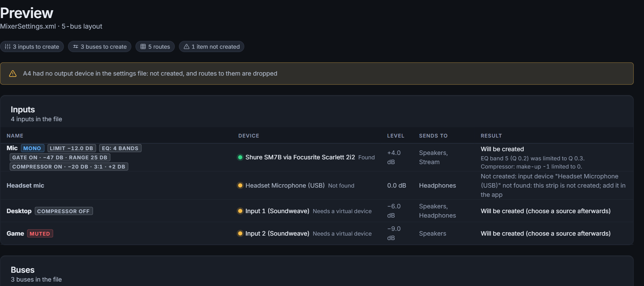
Task: Click the warning icon in the A4 alert banner
Action: [x=13, y=74]
